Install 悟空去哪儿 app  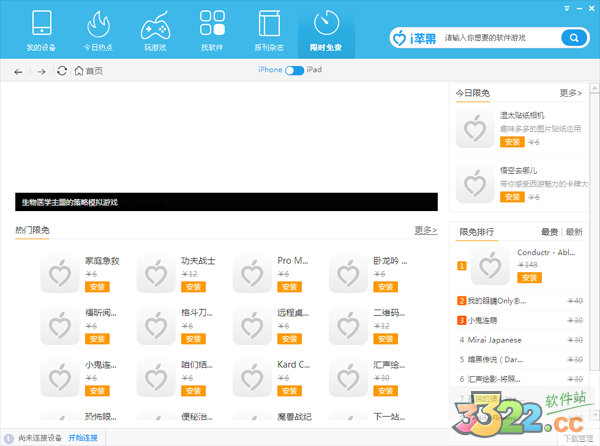512,197
